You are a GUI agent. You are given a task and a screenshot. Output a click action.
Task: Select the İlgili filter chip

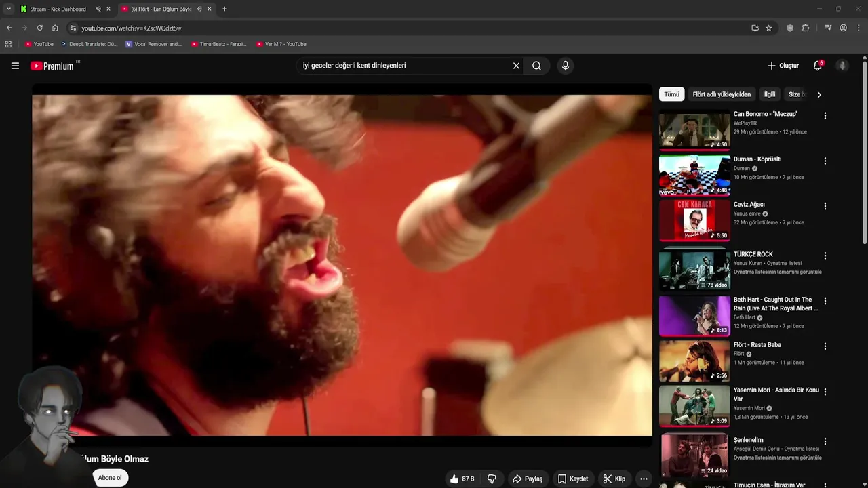coord(770,94)
